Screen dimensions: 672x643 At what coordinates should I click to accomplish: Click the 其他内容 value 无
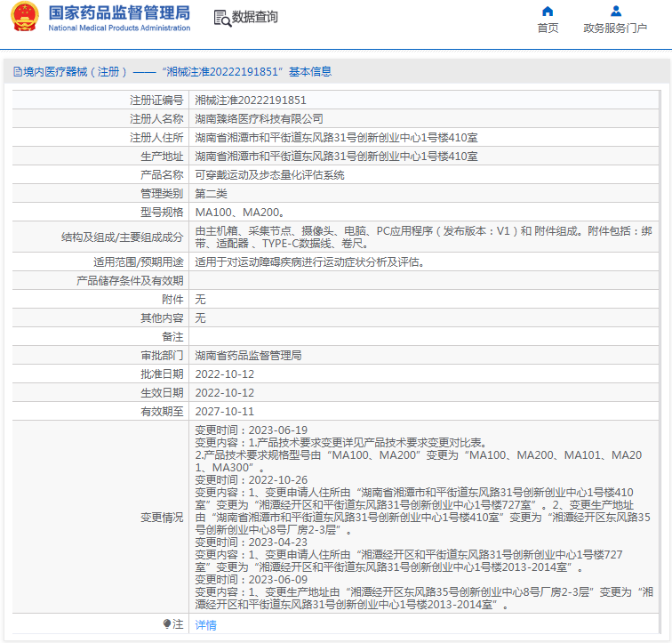click(x=200, y=318)
